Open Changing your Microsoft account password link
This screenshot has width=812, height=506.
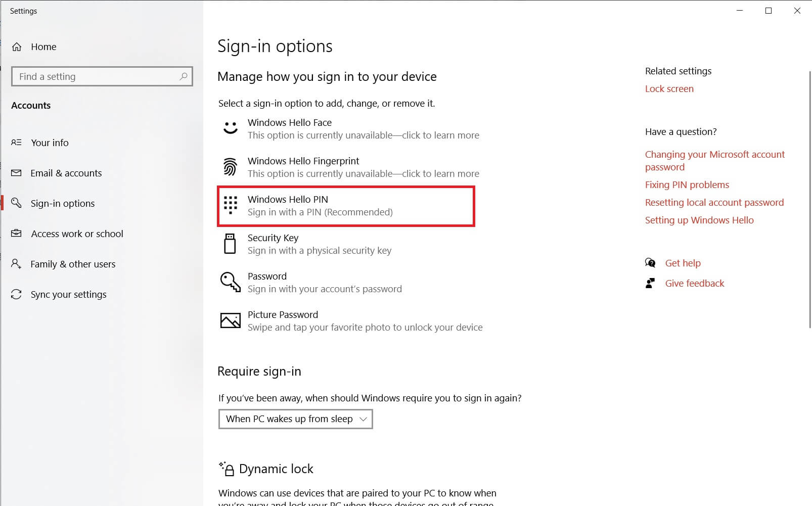(x=715, y=161)
